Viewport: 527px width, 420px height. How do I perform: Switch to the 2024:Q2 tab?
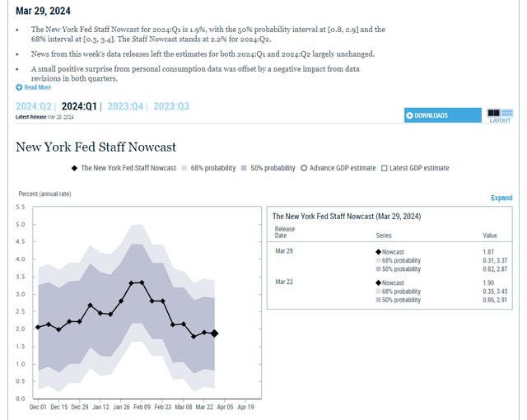(35, 106)
